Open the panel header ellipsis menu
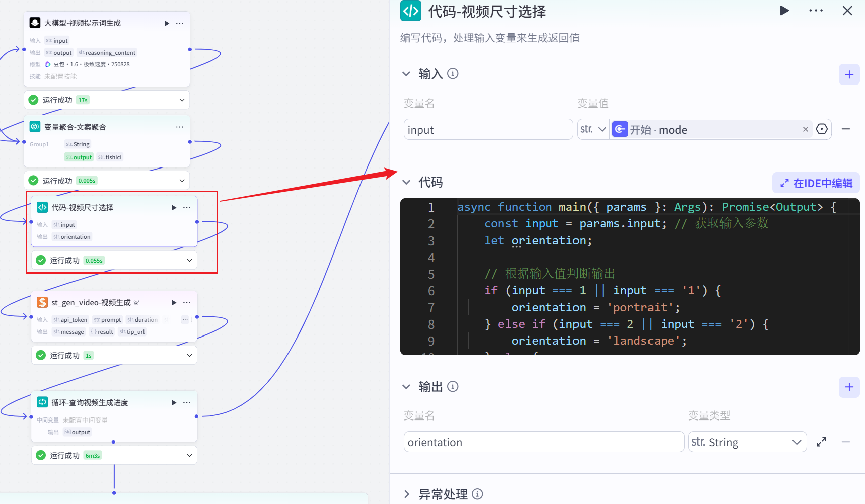Image resolution: width=865 pixels, height=504 pixels. tap(816, 10)
